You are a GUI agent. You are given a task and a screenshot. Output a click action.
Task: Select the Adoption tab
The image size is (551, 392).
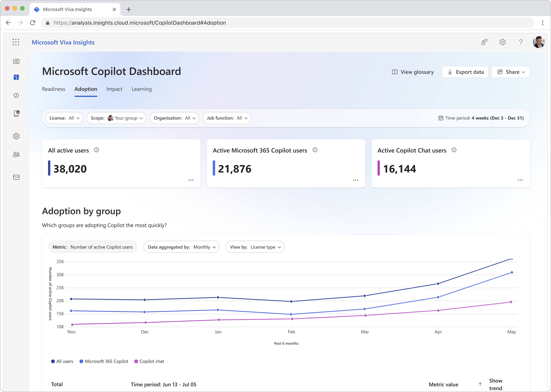click(86, 89)
